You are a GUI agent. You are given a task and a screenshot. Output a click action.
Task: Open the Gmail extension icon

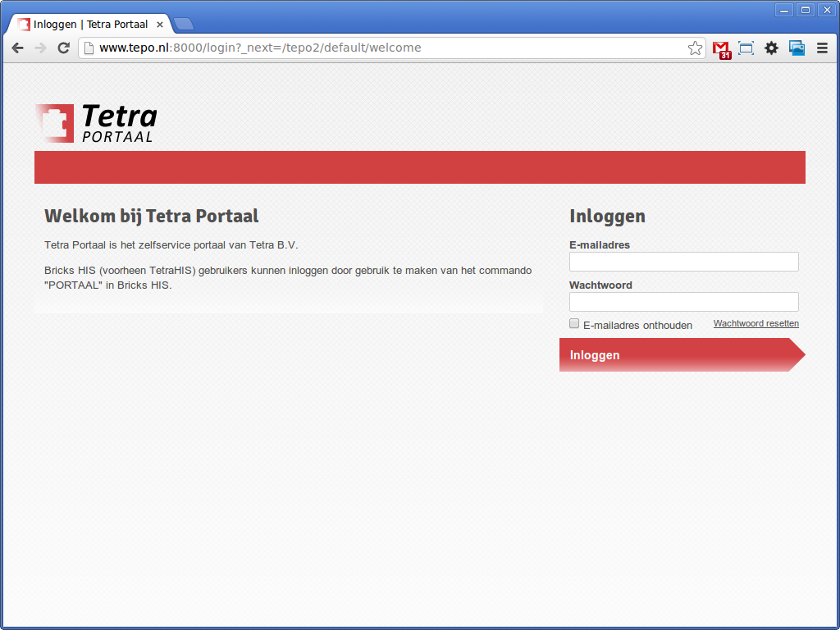point(721,48)
